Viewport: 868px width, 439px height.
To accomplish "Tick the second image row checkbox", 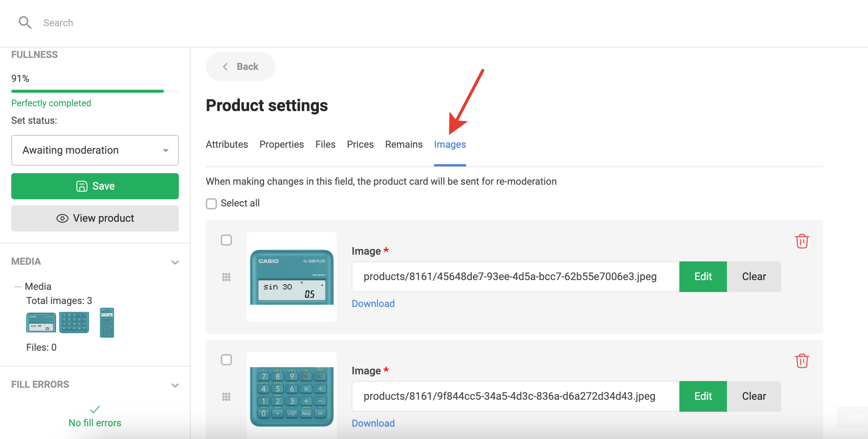I will [x=226, y=360].
